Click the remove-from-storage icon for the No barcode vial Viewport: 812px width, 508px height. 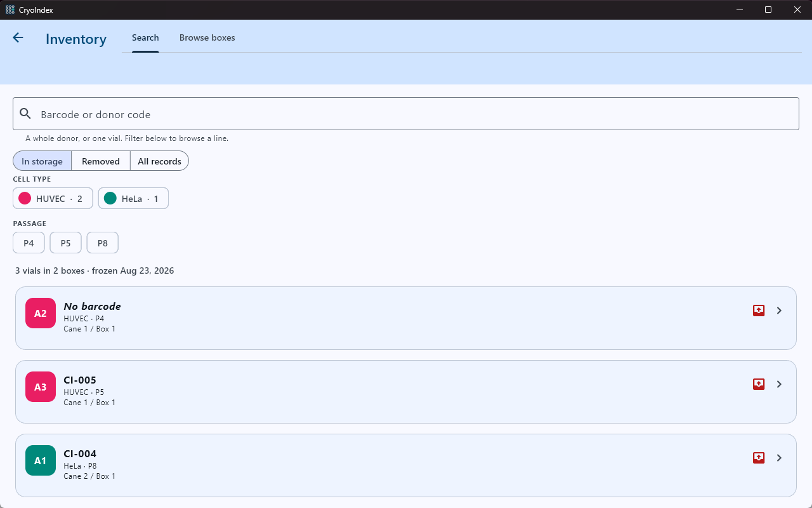759,311
